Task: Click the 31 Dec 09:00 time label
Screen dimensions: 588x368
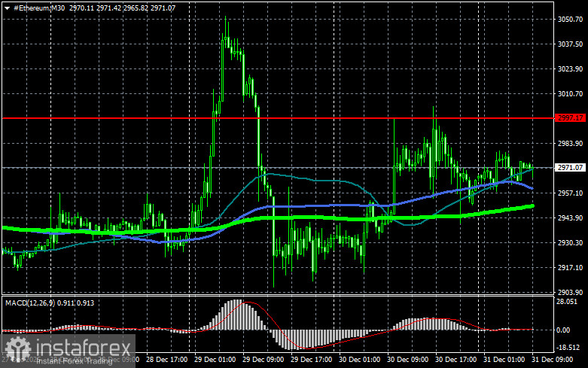Action: click(552, 360)
